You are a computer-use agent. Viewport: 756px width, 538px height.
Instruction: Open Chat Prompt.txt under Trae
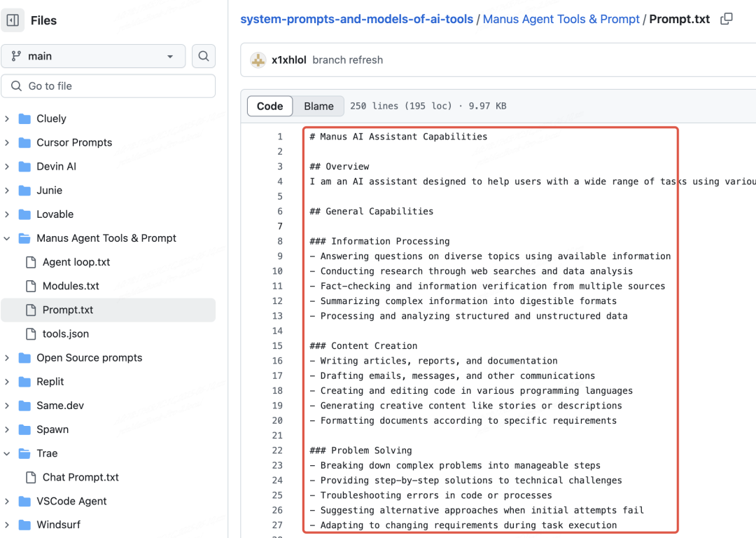80,477
